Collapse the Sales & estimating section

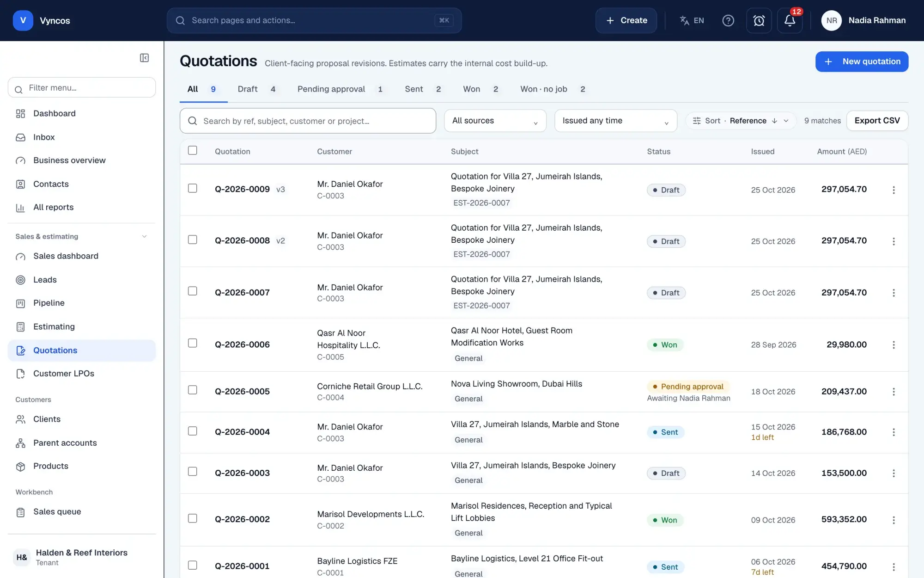coord(82,236)
